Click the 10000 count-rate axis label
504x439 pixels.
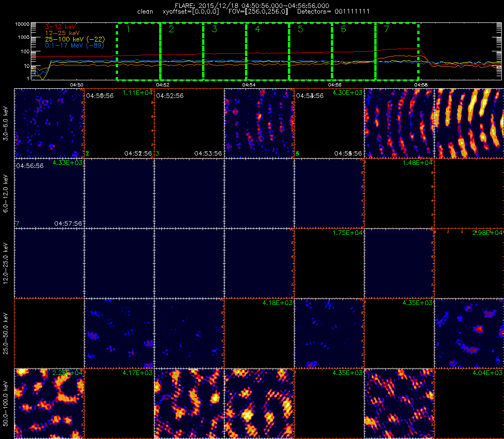coord(23,24)
